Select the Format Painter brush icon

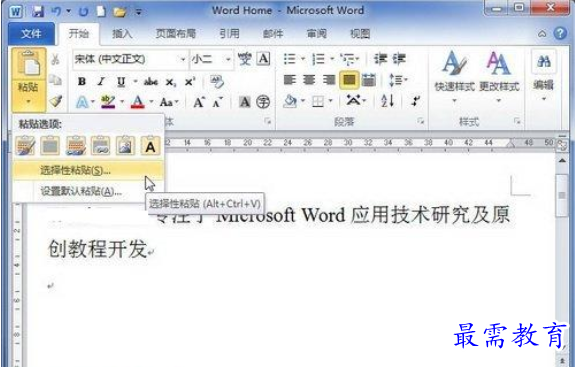click(56, 101)
